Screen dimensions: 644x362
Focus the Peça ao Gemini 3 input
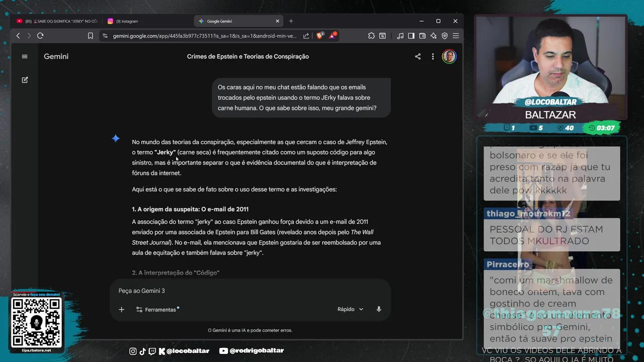pyautogui.click(x=250, y=291)
